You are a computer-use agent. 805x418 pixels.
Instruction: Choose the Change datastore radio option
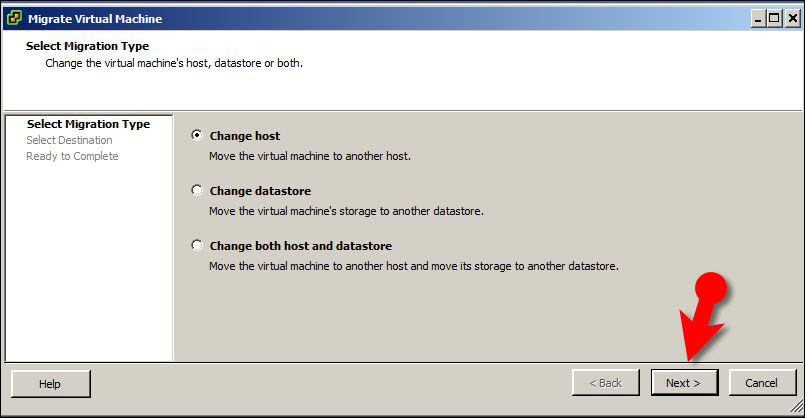click(x=197, y=190)
